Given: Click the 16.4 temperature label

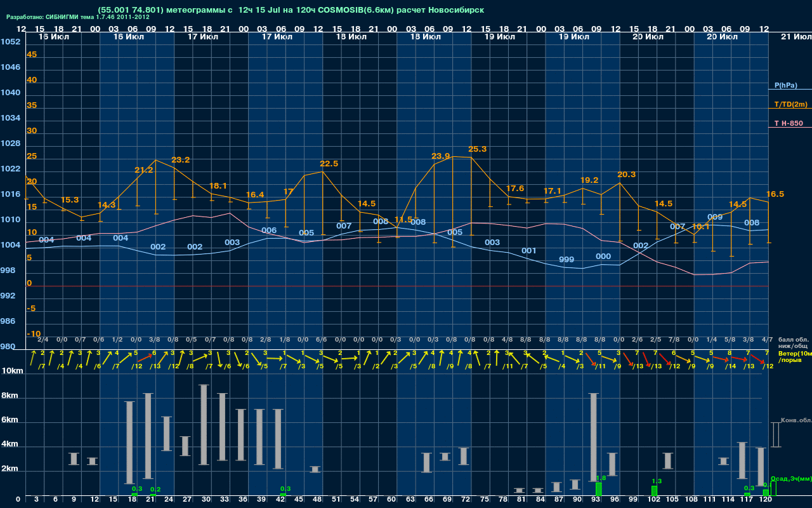Looking at the screenshot, I should click(x=255, y=195).
